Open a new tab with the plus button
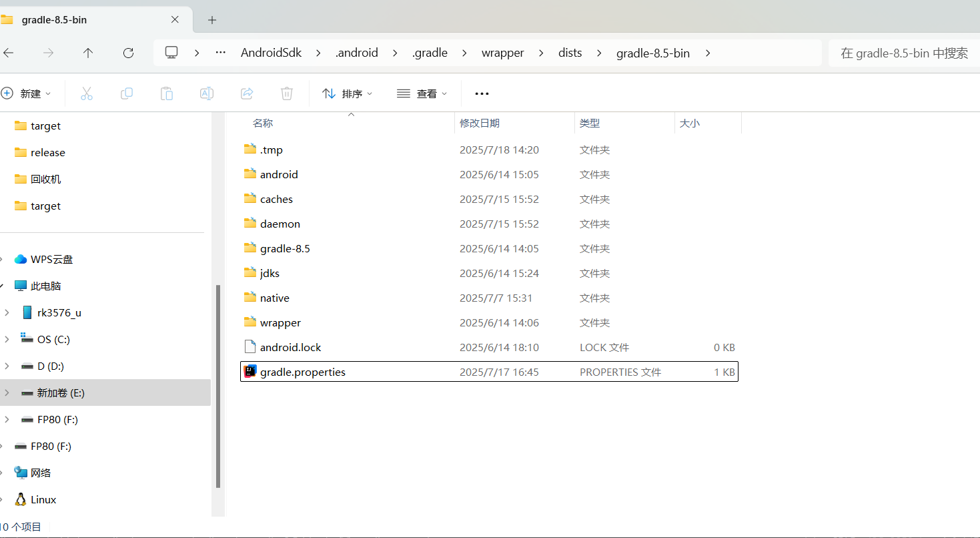980x538 pixels. [x=211, y=19]
